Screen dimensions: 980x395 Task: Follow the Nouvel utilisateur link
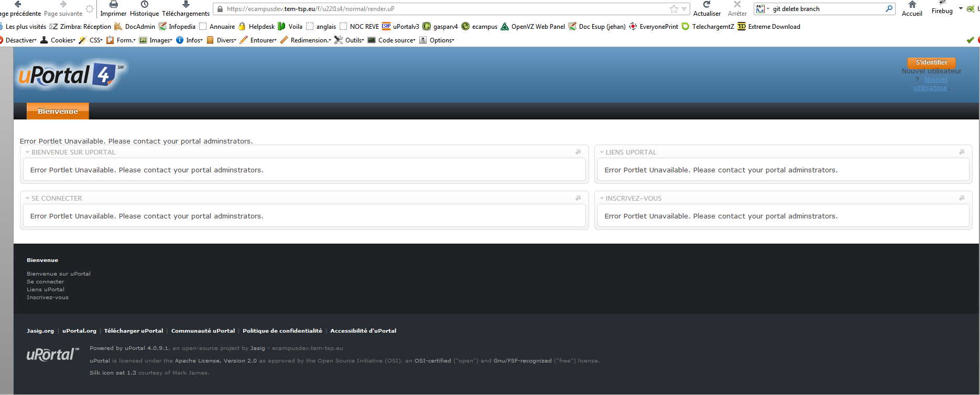pyautogui.click(x=931, y=84)
